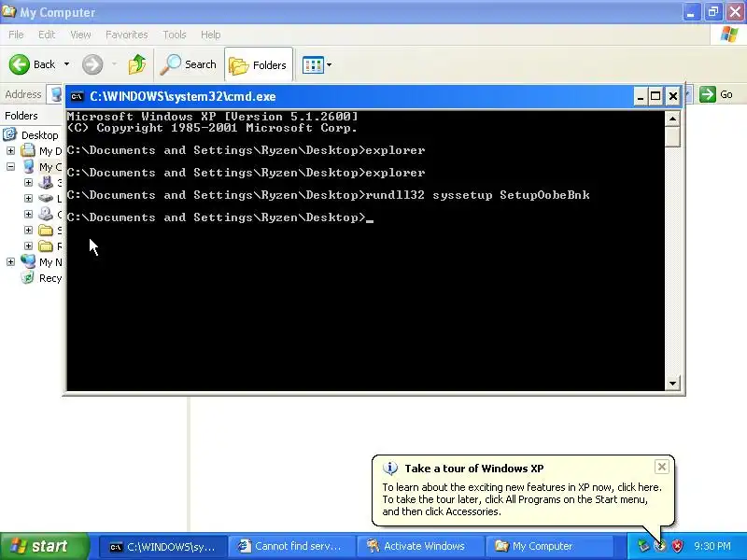This screenshot has height=560, width=747.
Task: Maximize the cmd.exe window
Action: coord(656,97)
